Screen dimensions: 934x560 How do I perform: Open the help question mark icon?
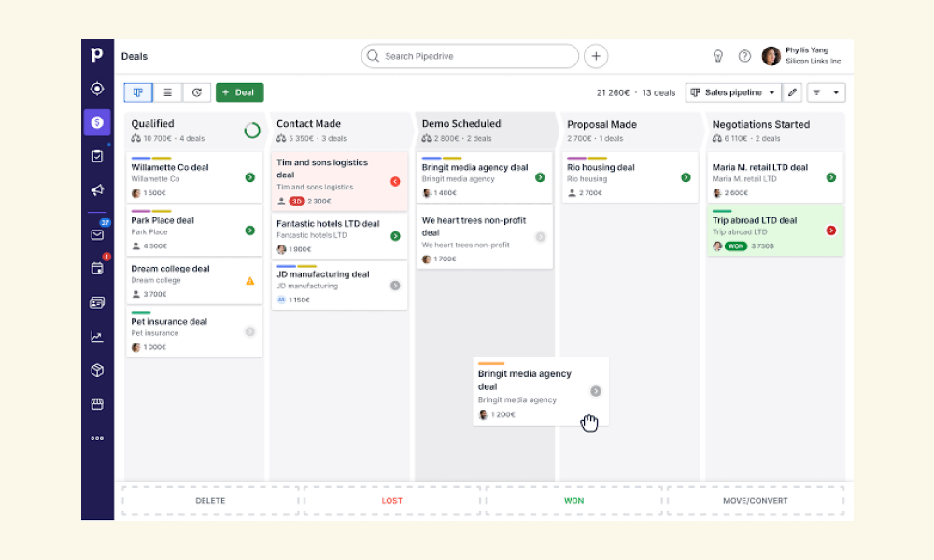tap(744, 56)
